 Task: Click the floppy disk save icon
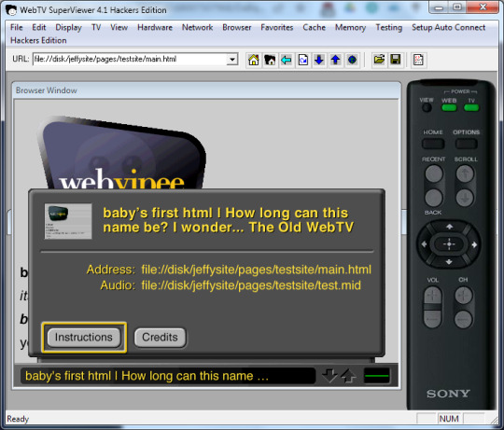[x=396, y=60]
